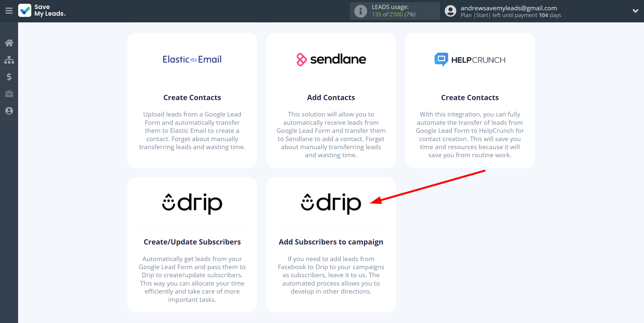Image resolution: width=644 pixels, height=323 pixels.
Task: Select the HelpCrunch logo
Action: pyautogui.click(x=470, y=60)
